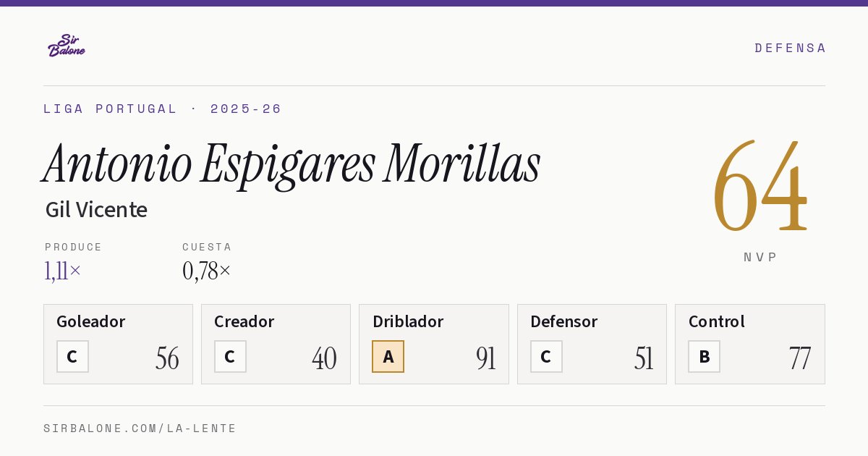
Task: Click the PRODUCE label
Action: coord(73,247)
